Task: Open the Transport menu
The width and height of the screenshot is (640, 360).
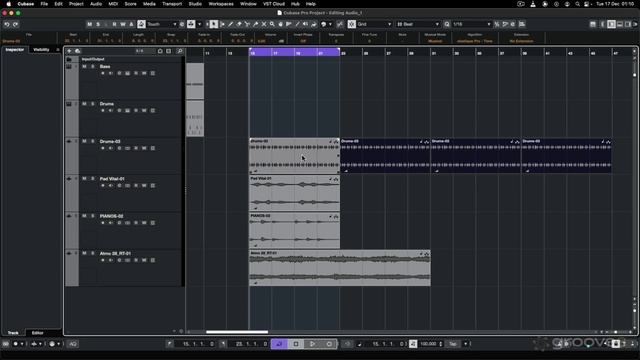Action: [172, 4]
